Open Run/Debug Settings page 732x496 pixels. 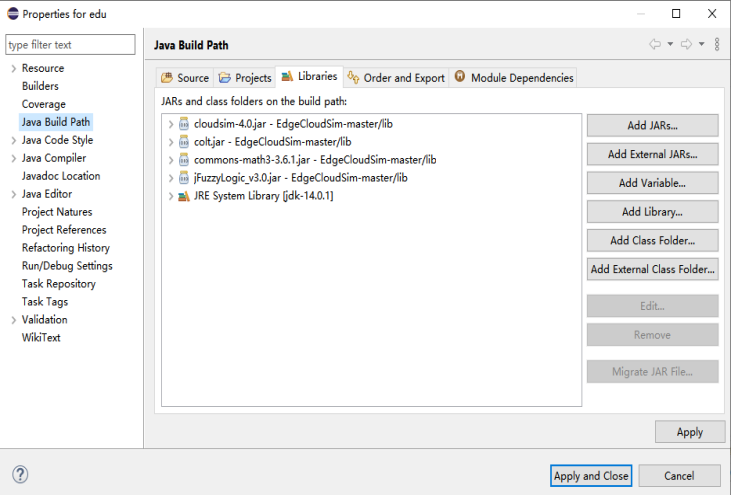point(67,266)
